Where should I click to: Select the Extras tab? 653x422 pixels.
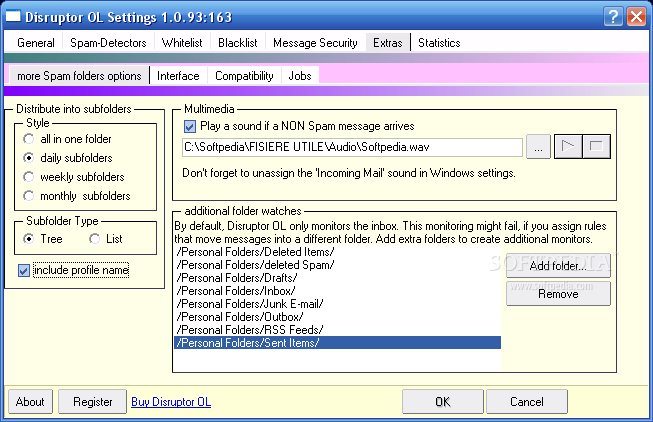[388, 43]
